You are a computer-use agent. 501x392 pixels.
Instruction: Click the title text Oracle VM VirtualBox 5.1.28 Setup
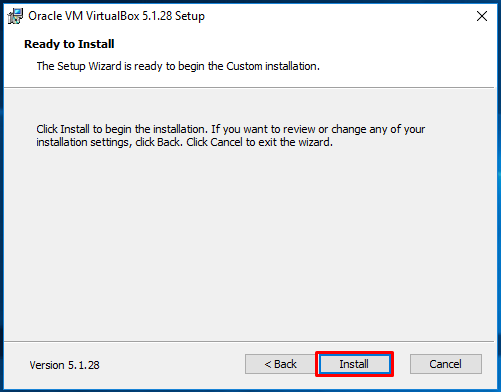pyautogui.click(x=116, y=16)
